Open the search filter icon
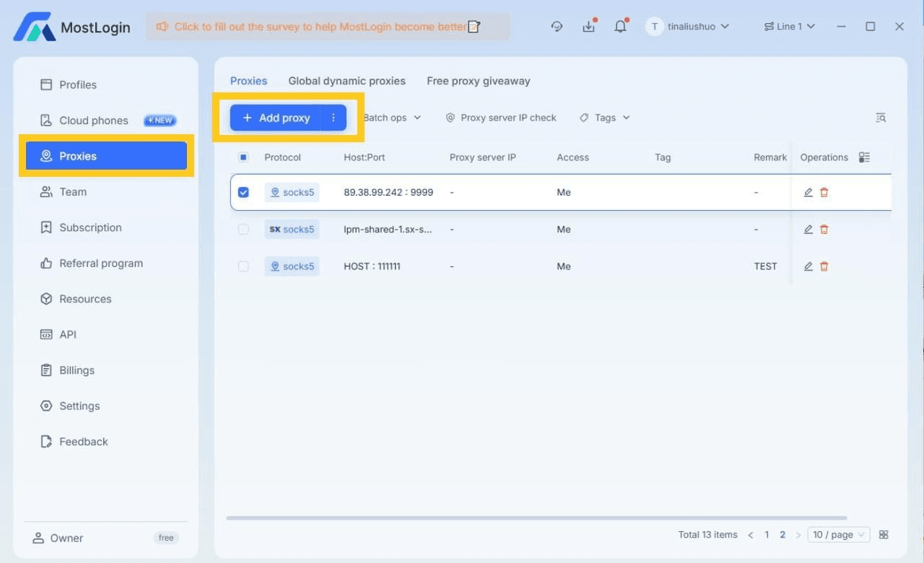 click(881, 118)
